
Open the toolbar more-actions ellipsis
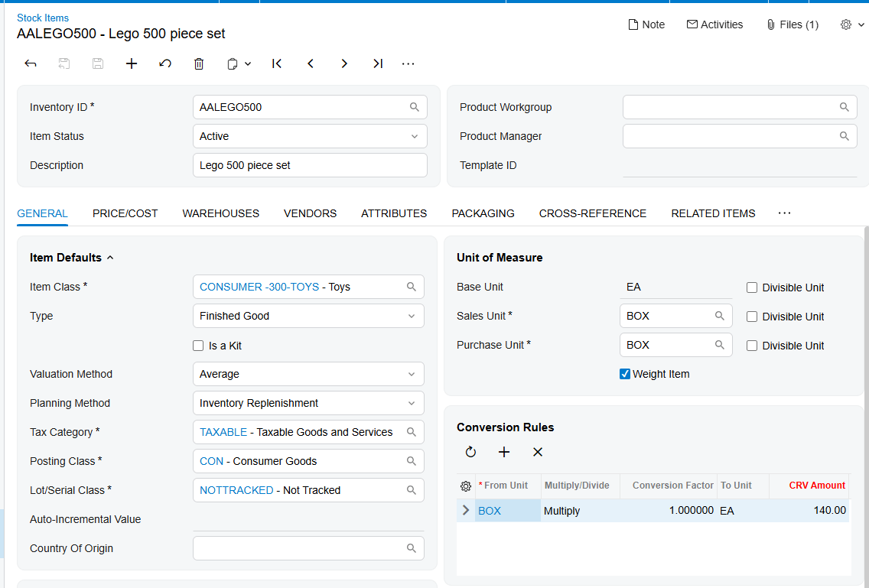(x=408, y=63)
